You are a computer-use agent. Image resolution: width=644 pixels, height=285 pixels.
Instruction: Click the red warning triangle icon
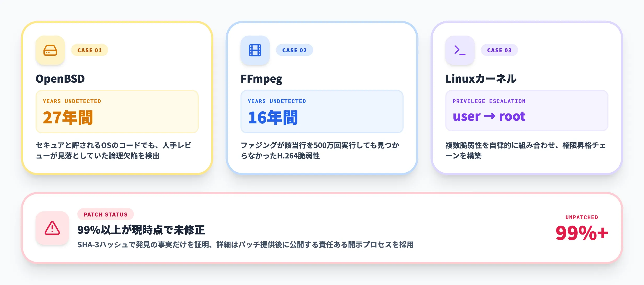coord(52,228)
